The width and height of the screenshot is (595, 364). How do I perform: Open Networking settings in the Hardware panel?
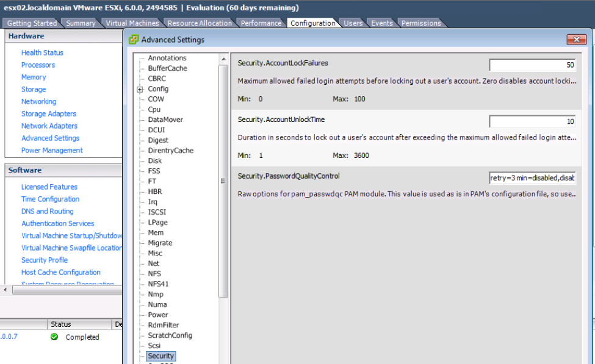[38, 101]
